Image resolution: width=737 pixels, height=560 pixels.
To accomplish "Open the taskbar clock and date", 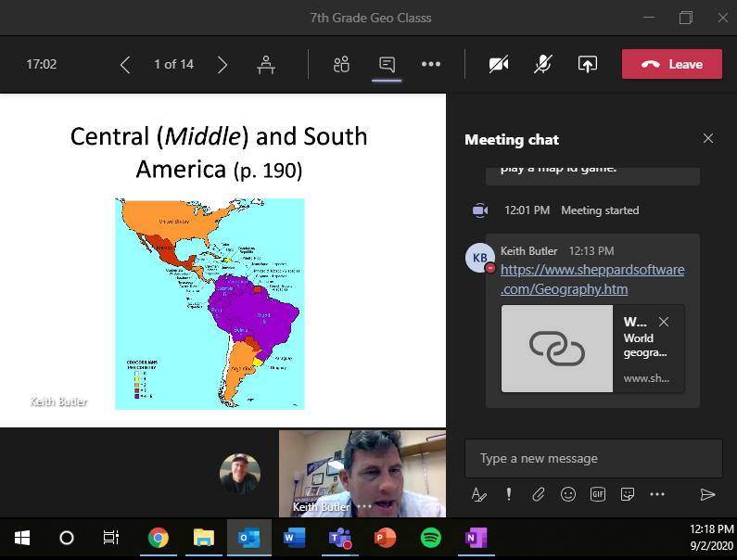I will (712, 538).
